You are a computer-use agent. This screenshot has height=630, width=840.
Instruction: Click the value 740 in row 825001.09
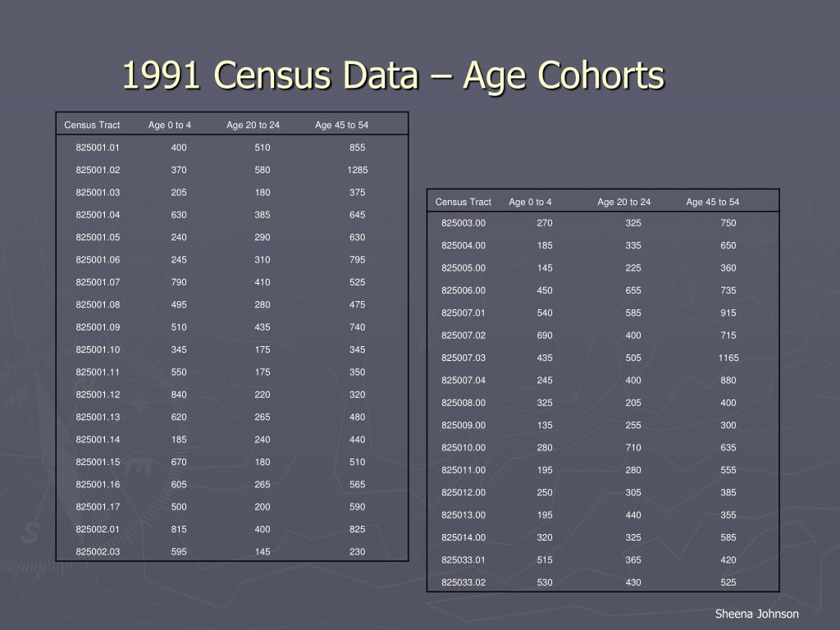[358, 327]
